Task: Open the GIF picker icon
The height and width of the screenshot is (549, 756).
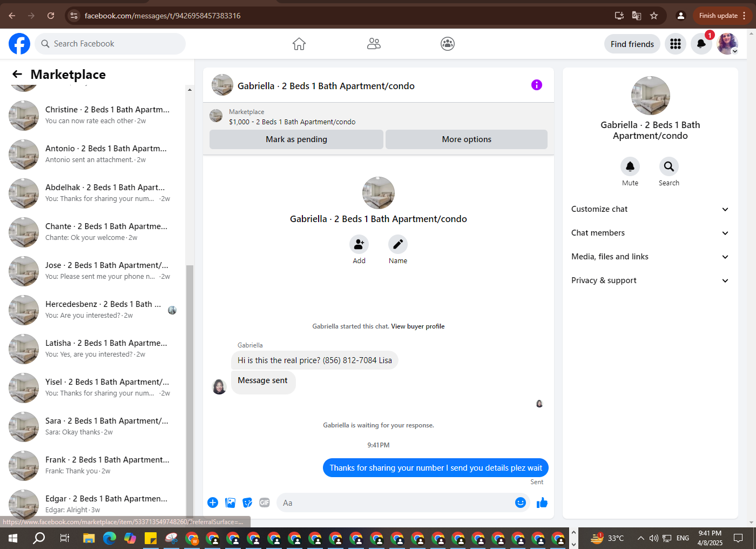Action: point(265,503)
